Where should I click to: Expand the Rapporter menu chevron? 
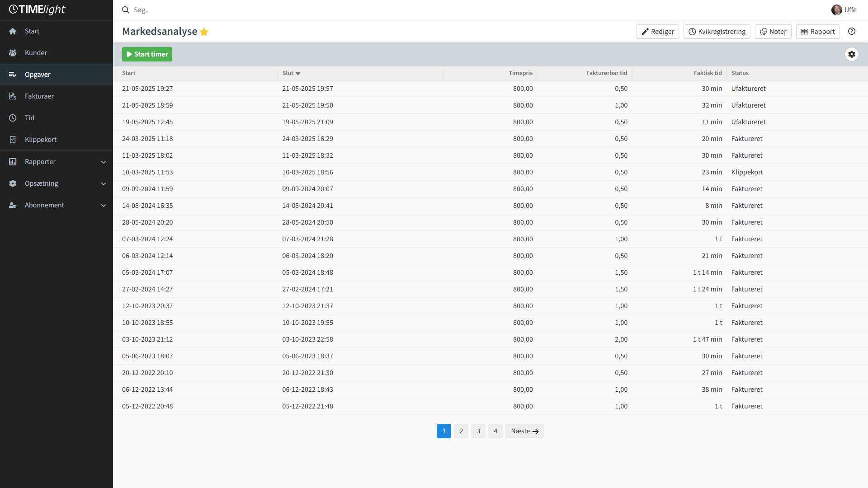(x=104, y=162)
